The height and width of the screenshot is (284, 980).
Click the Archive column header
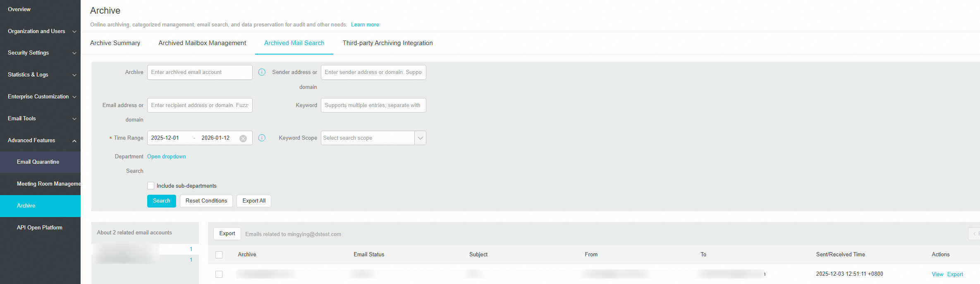point(247,255)
